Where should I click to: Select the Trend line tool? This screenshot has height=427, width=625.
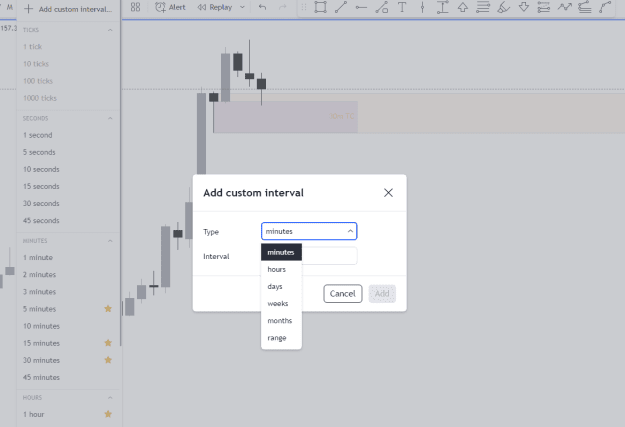click(x=341, y=7)
